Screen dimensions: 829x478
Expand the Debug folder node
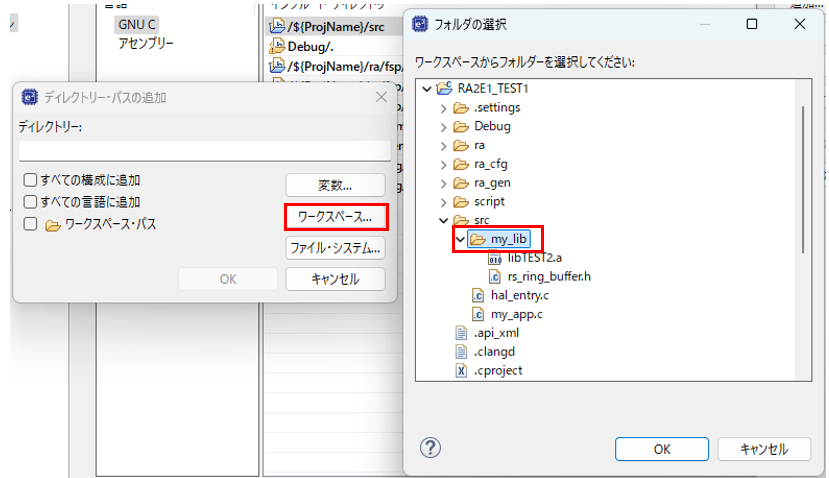click(444, 127)
